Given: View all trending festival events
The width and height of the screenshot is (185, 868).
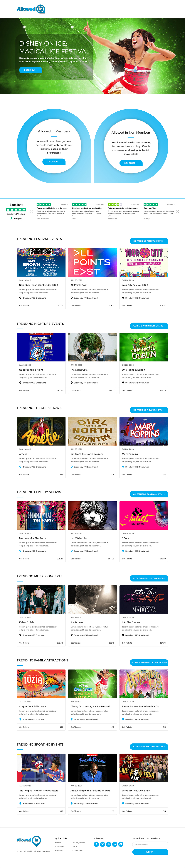Looking at the screenshot, I should (x=149, y=241).
